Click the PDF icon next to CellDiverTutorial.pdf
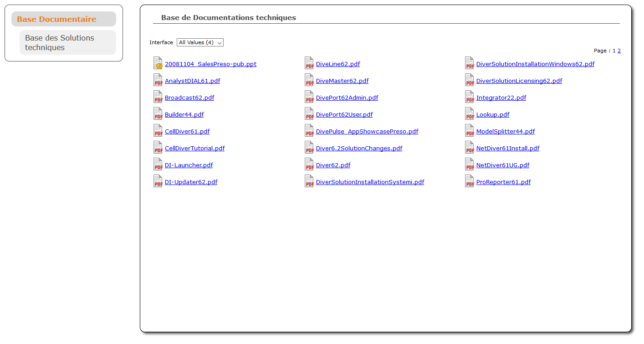Image resolution: width=644 pixels, height=344 pixels. tap(158, 147)
